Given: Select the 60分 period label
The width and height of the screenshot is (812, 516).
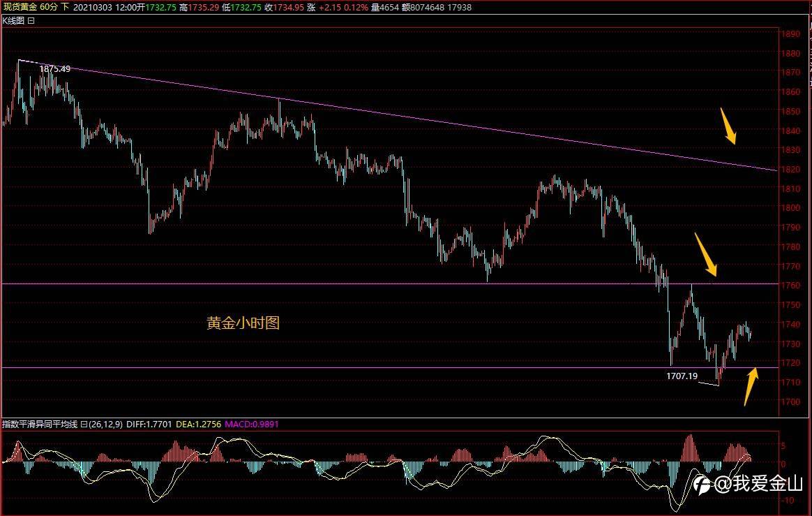Looking at the screenshot, I should 49,7.
